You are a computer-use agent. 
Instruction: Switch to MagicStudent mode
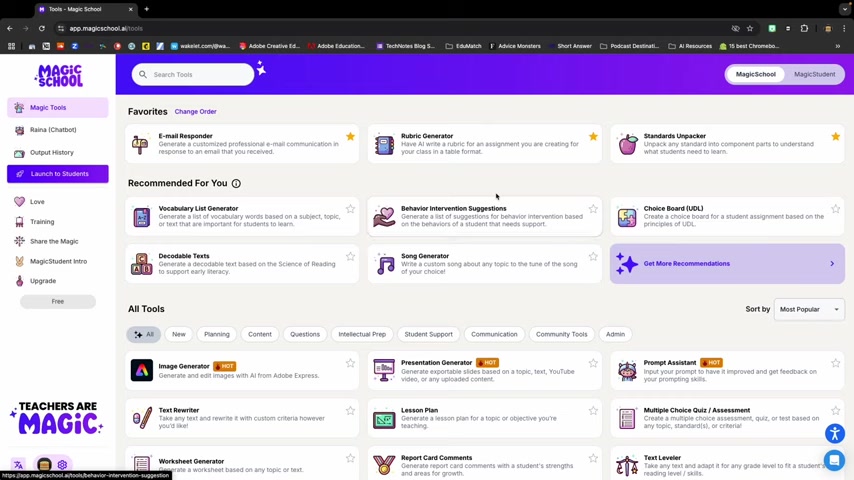point(814,74)
